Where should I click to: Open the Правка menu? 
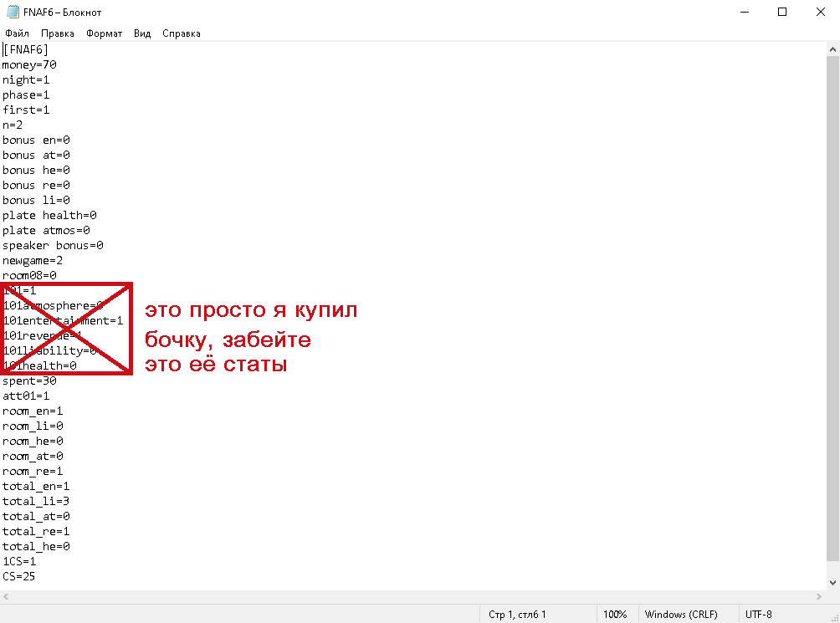point(58,33)
